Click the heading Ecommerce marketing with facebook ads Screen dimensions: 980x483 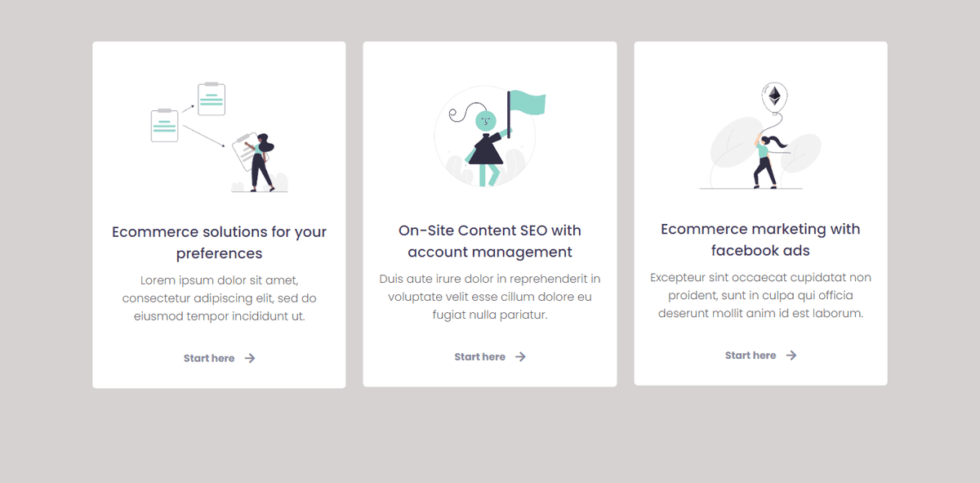coord(760,239)
